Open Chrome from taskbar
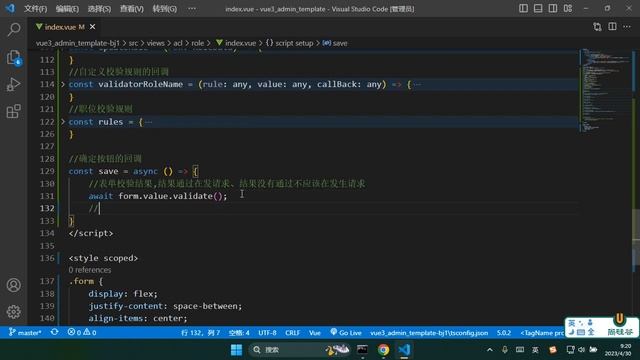 click(x=383, y=350)
